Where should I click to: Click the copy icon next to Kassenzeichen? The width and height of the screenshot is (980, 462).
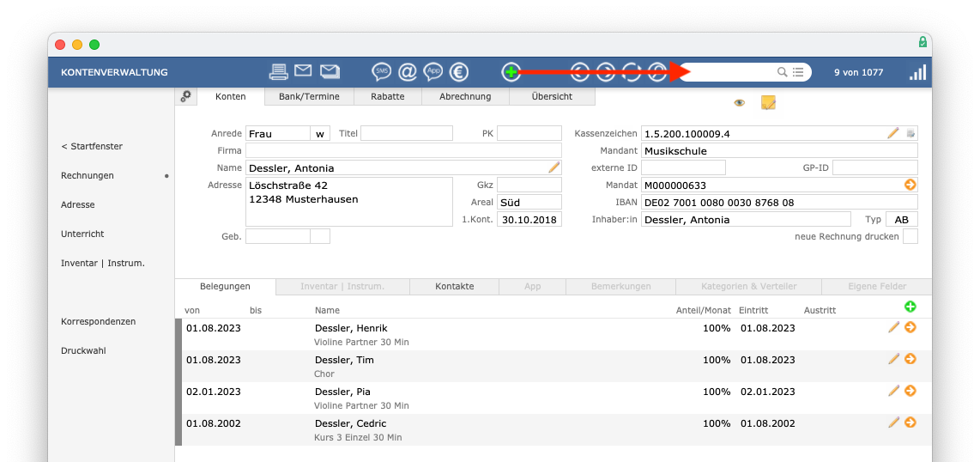coord(910,133)
